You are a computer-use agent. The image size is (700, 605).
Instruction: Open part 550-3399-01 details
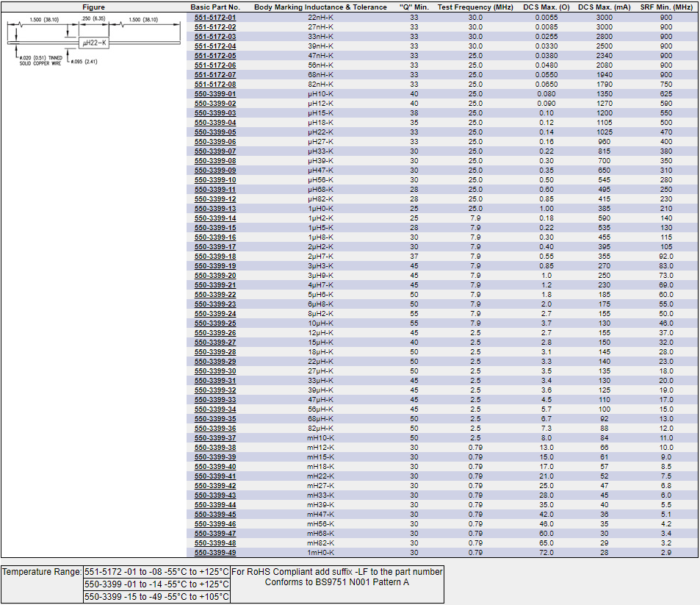pyautogui.click(x=215, y=93)
